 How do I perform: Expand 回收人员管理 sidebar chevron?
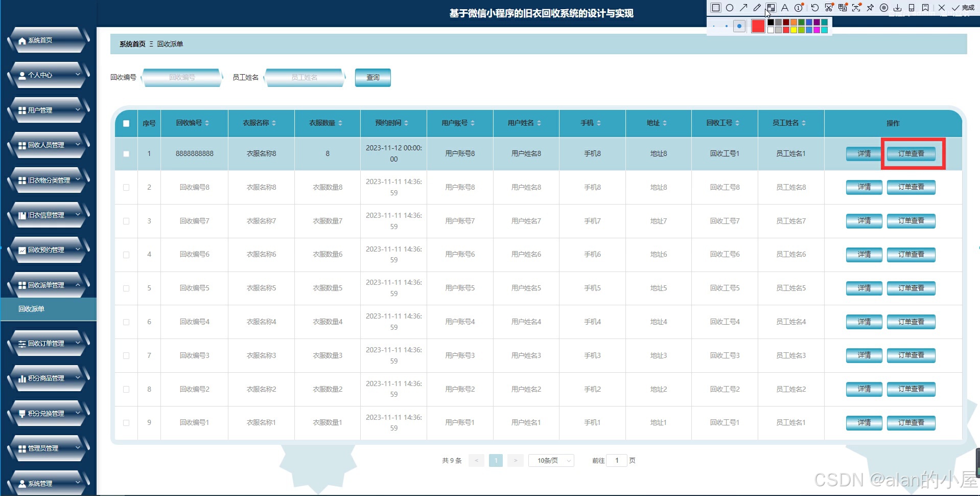[x=78, y=145]
